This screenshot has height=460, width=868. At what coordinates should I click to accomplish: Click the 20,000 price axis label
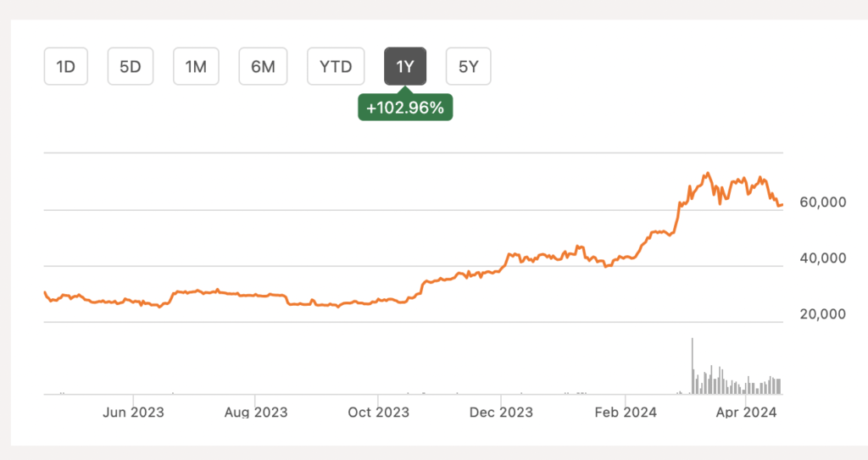pyautogui.click(x=823, y=314)
